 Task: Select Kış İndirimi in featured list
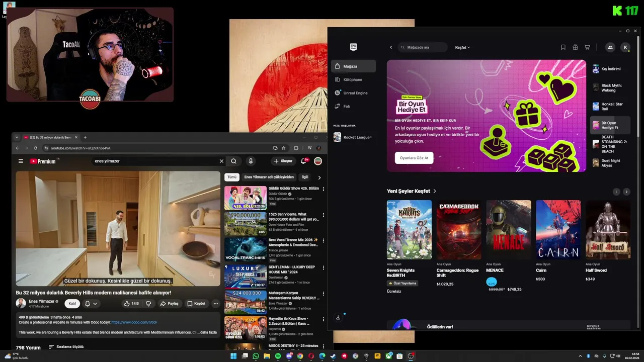pos(610,69)
